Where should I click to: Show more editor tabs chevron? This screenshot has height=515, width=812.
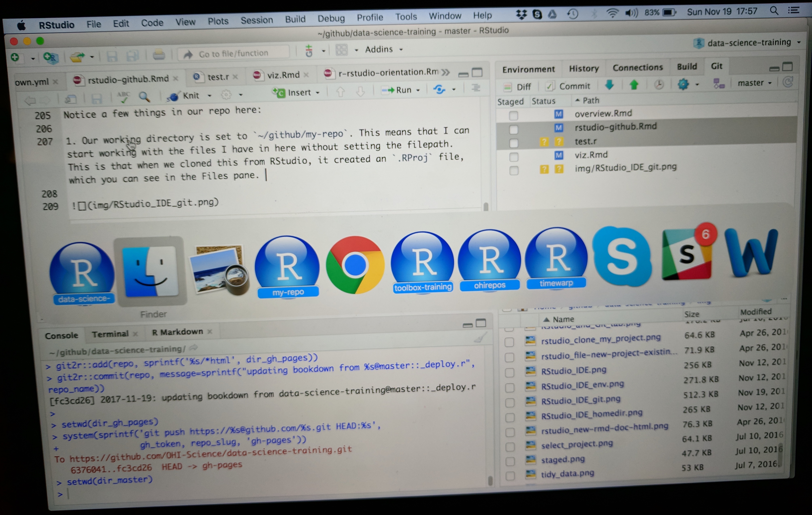(x=446, y=72)
